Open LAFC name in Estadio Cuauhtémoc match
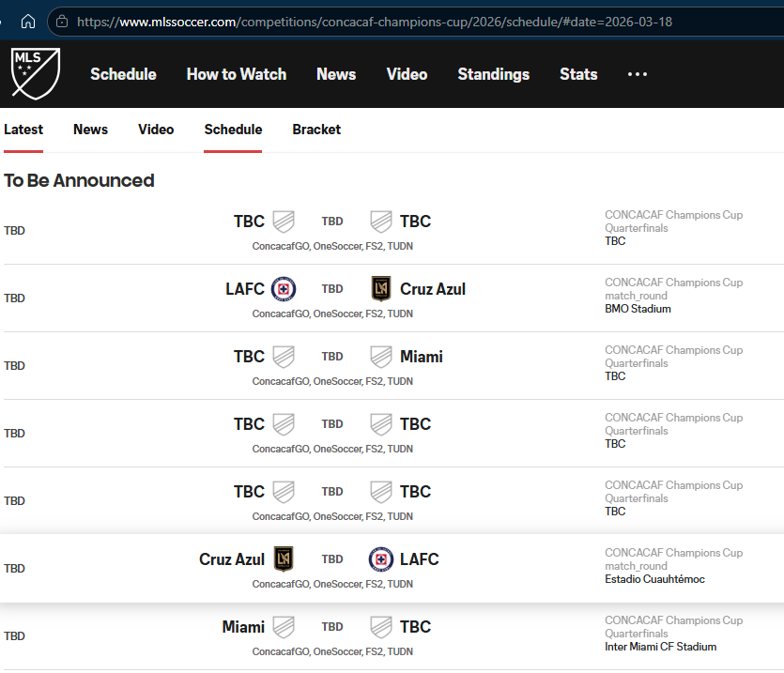This screenshot has height=673, width=784. coord(420,559)
